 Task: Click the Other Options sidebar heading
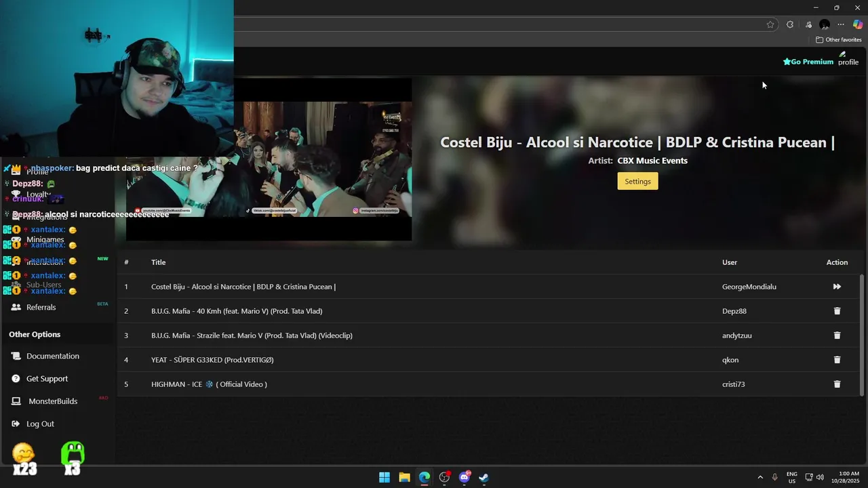click(35, 334)
